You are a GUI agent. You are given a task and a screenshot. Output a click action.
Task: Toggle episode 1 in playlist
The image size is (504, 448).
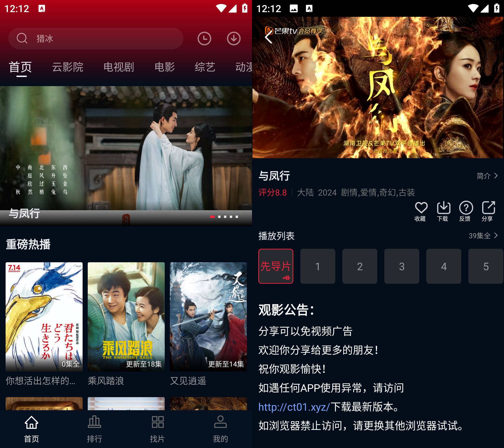click(x=318, y=266)
